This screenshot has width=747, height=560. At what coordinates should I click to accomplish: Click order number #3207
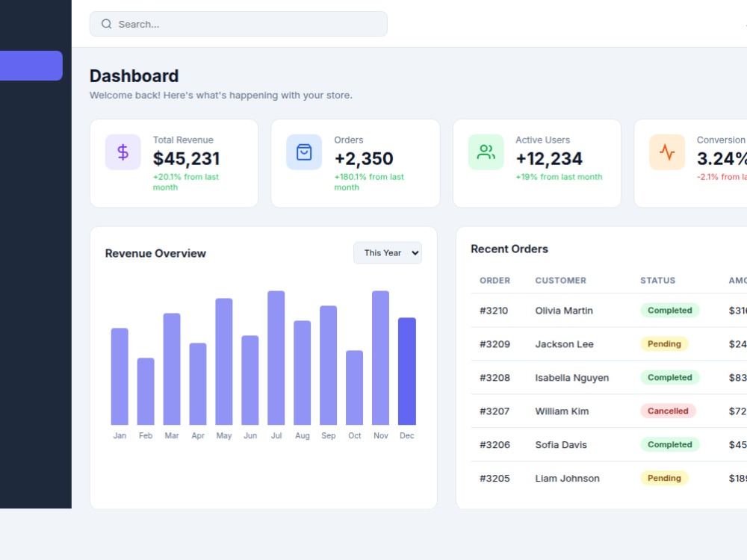pyautogui.click(x=495, y=411)
